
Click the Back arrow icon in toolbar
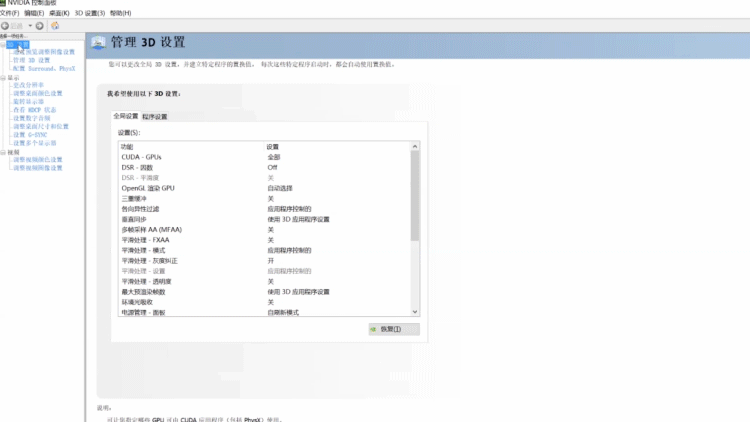(x=5, y=26)
